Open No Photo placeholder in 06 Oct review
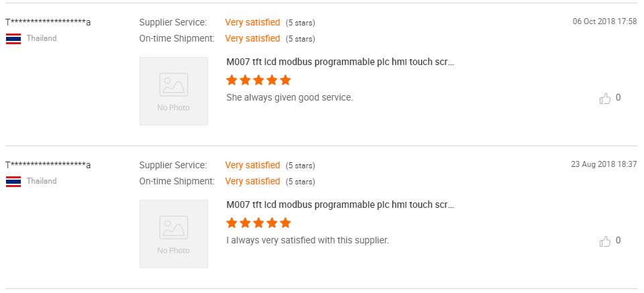 pos(174,91)
